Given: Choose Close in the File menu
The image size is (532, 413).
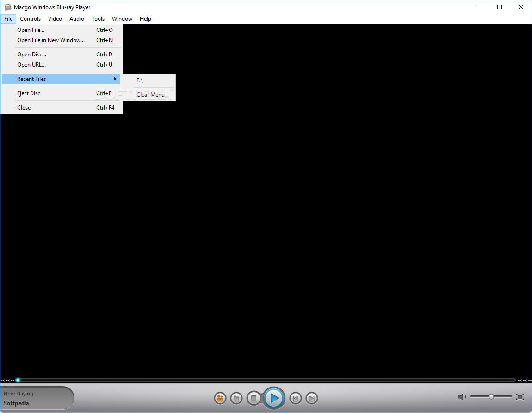Looking at the screenshot, I should (x=62, y=107).
